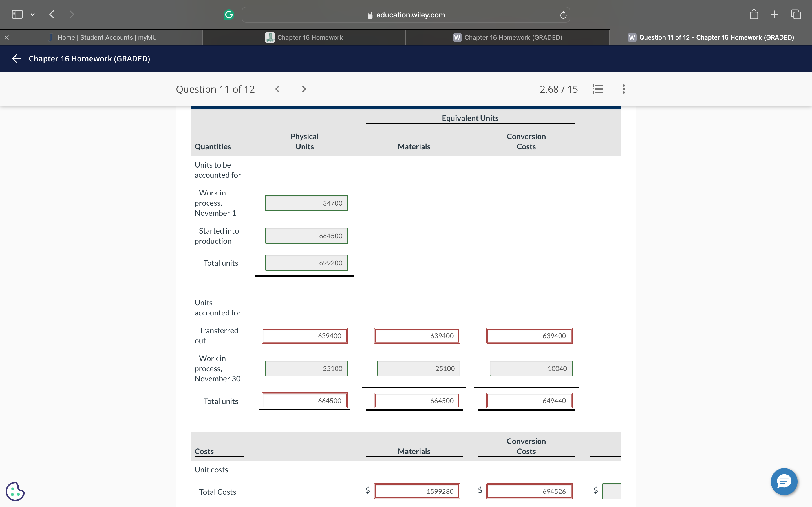Click the Total Costs Materials input field
This screenshot has height=507, width=812.
(416, 491)
